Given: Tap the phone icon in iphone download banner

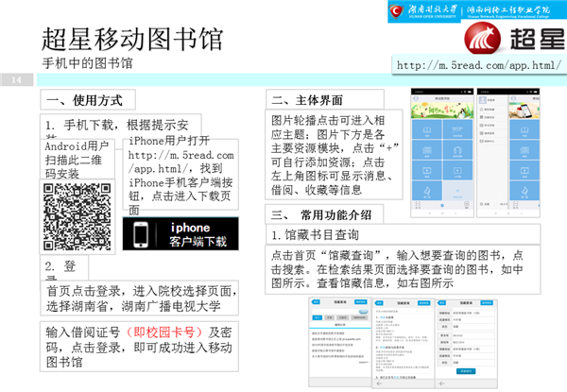Looking at the screenshot, I should pyautogui.click(x=141, y=235).
